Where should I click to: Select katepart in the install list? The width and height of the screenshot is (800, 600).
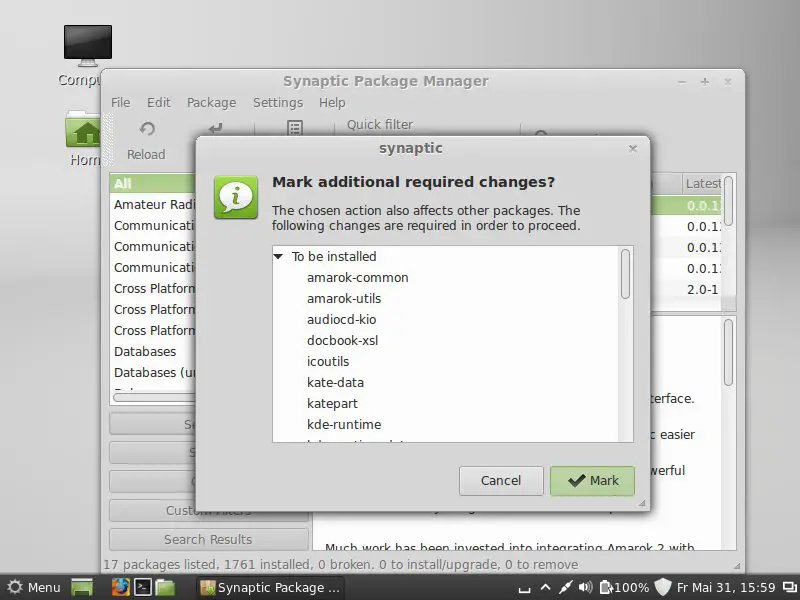click(332, 403)
